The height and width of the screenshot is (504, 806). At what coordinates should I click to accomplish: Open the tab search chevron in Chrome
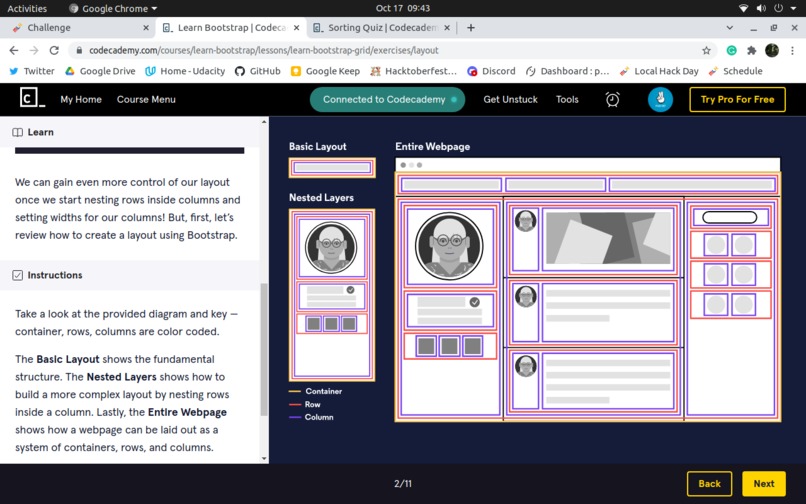point(729,28)
